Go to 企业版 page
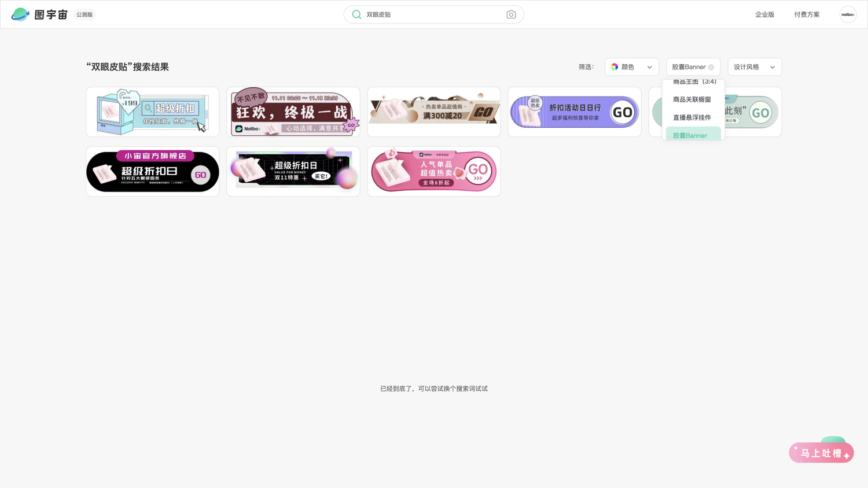The height and width of the screenshot is (488, 868). coord(764,14)
